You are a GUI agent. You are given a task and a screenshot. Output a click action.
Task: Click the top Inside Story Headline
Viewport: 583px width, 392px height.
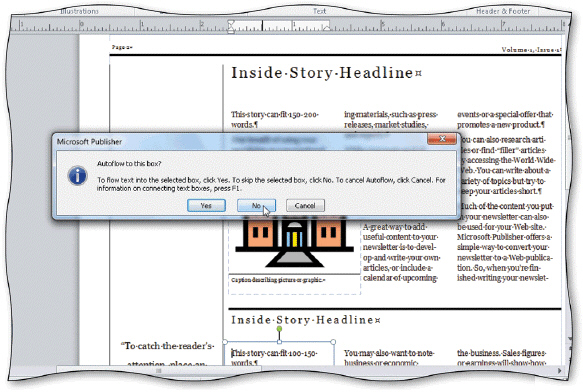coord(326,73)
